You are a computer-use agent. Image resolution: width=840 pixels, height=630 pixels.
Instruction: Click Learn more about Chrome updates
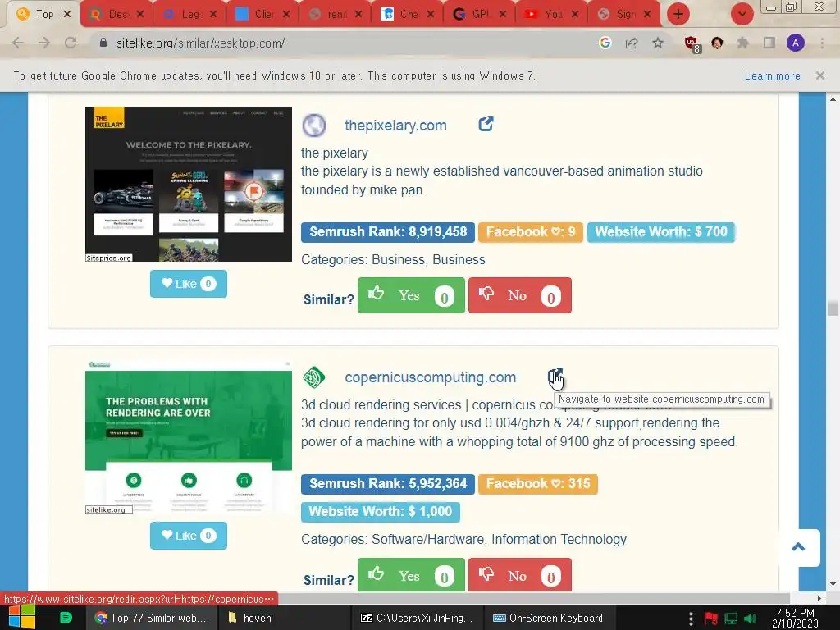[x=773, y=75]
